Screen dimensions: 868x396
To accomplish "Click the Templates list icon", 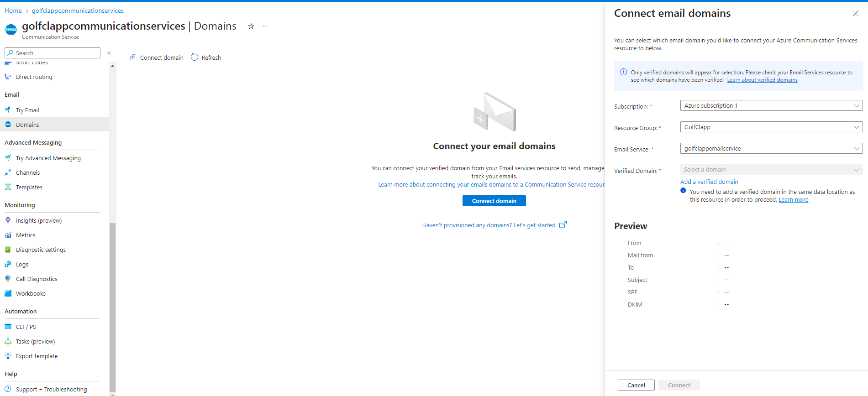I will point(8,187).
